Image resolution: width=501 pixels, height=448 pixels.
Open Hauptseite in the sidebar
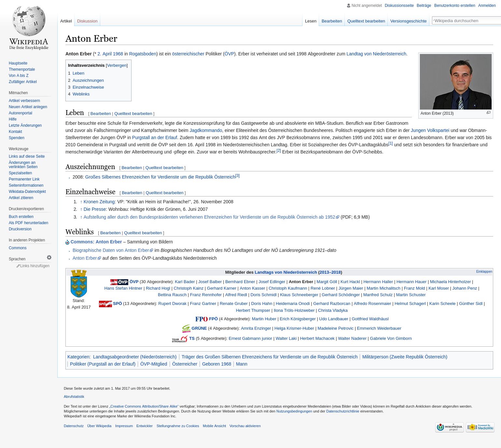pos(18,63)
